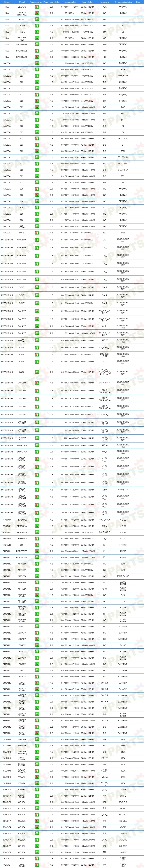Viewport: 144px width, 868px height.
Task: Click the fuel icon for MAZDA 323 BP52 engine
Action: coord(37,151)
